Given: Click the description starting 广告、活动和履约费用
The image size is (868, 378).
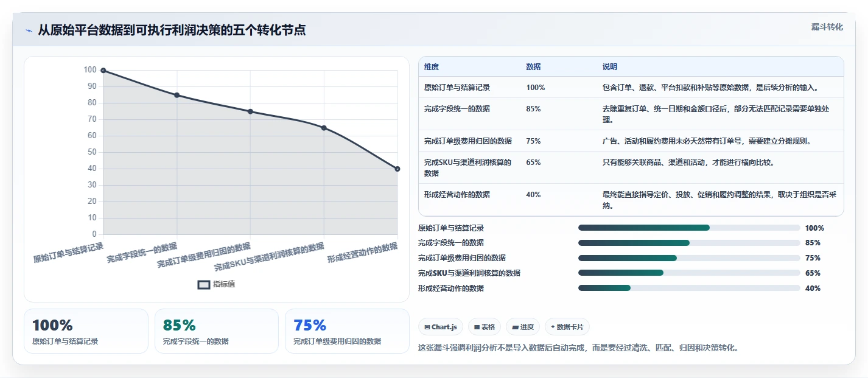Looking at the screenshot, I should point(706,141).
